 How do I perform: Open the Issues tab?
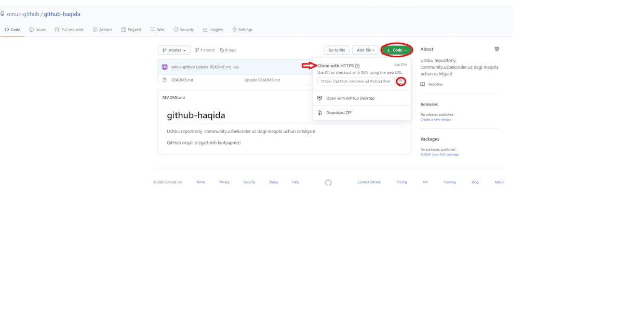(x=37, y=30)
